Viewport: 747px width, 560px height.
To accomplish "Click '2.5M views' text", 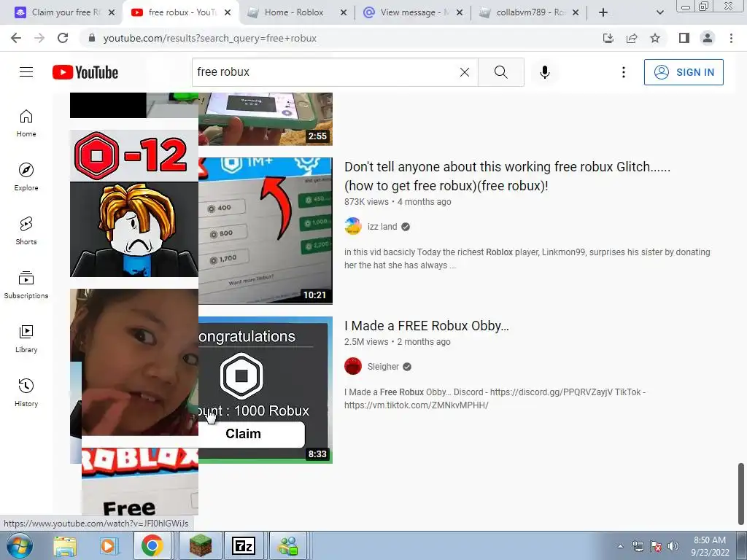I will tap(366, 342).
